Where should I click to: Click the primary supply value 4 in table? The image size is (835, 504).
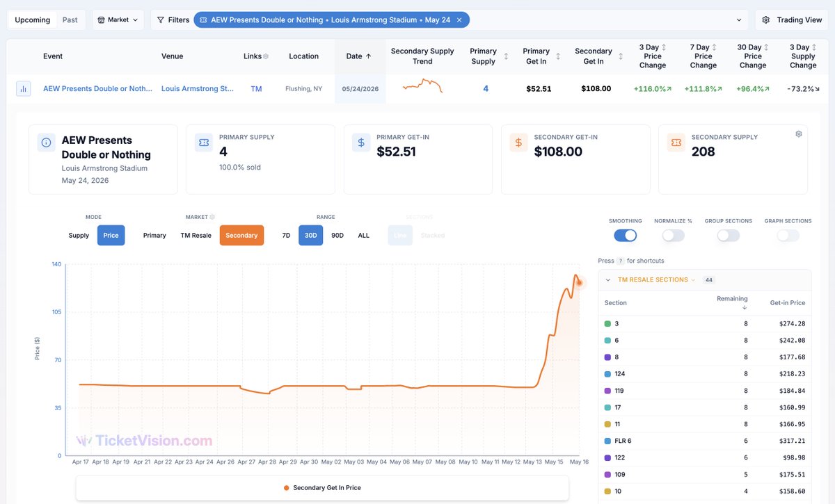[x=486, y=89]
